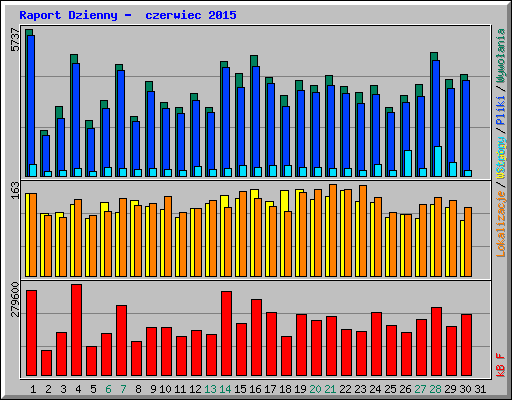
Task: Click the day 31 label on the axis
Action: [x=480, y=389]
